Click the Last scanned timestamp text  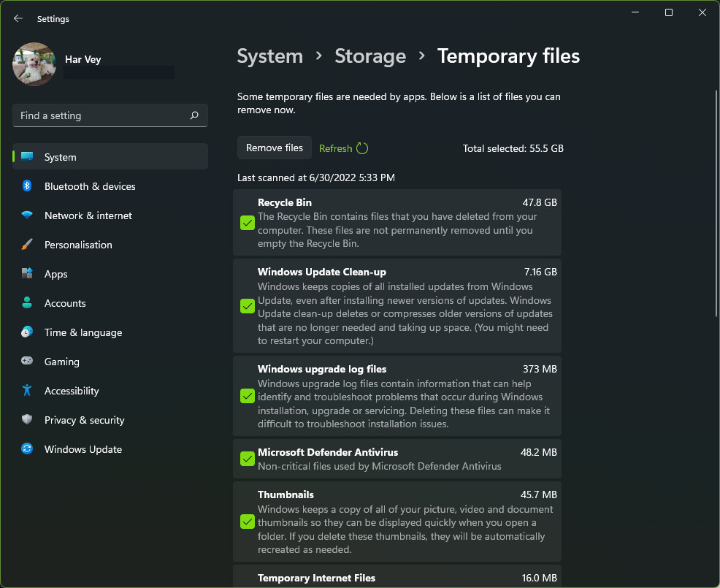click(316, 177)
